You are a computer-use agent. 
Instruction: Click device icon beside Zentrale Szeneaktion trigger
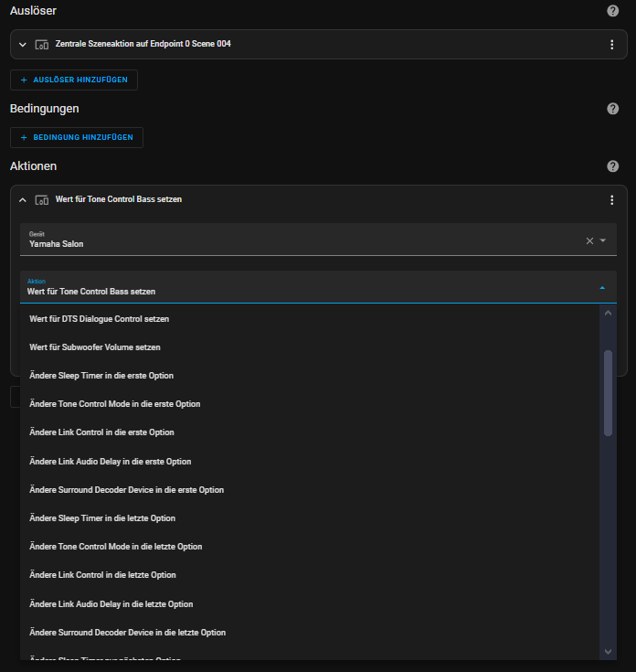pos(41,45)
